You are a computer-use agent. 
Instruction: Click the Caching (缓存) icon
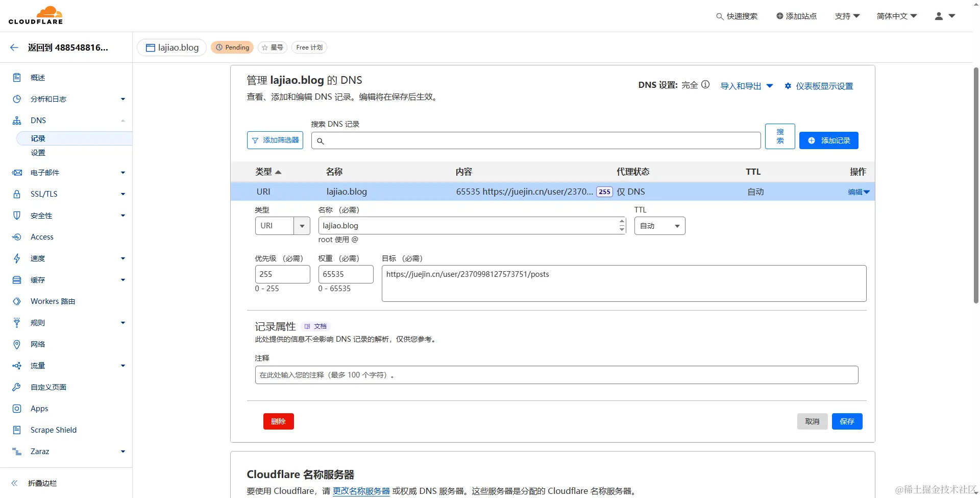click(x=17, y=280)
